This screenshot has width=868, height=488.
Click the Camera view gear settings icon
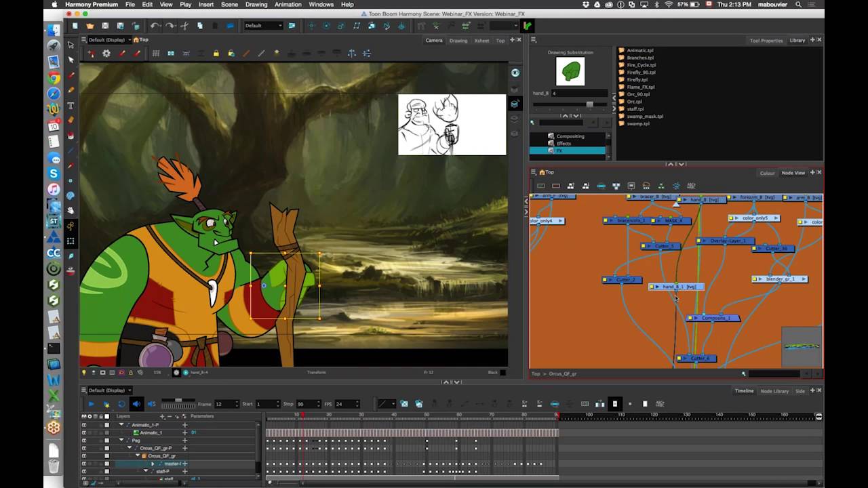[x=106, y=54]
